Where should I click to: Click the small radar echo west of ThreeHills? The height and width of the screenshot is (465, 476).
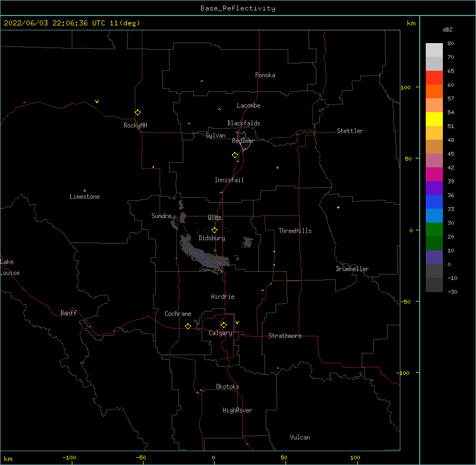click(248, 242)
